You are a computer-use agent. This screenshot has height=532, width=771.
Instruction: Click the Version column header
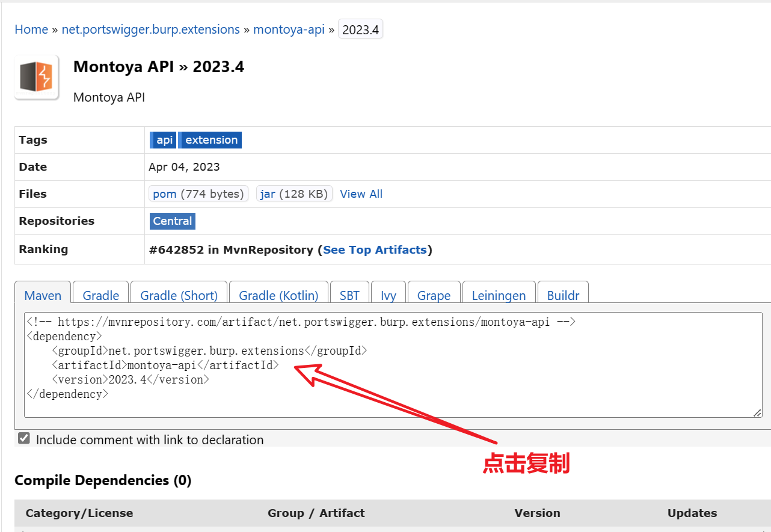coord(538,513)
